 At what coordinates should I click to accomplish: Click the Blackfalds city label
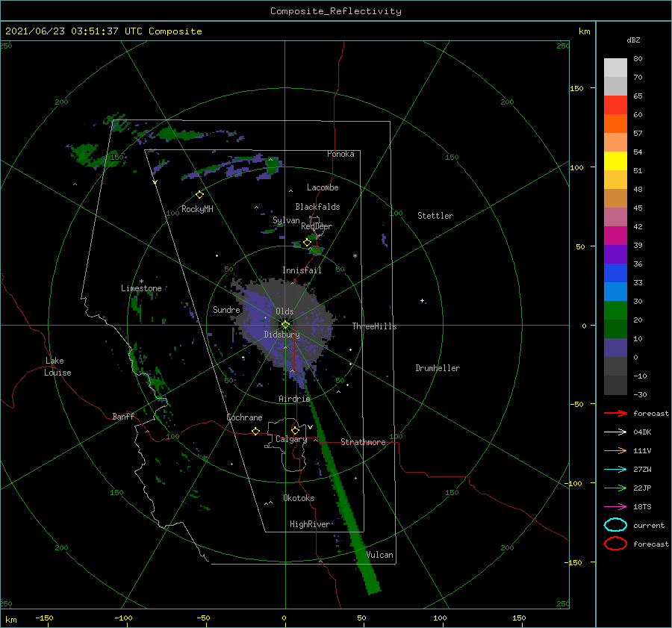[317, 207]
